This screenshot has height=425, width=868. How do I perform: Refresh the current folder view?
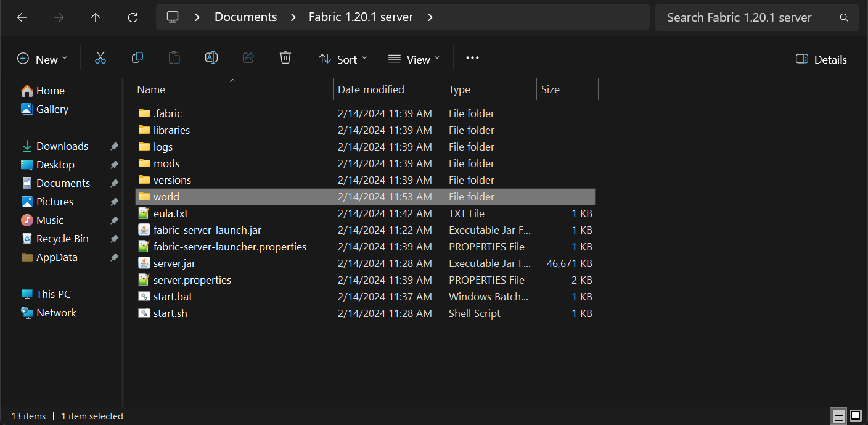click(x=133, y=17)
